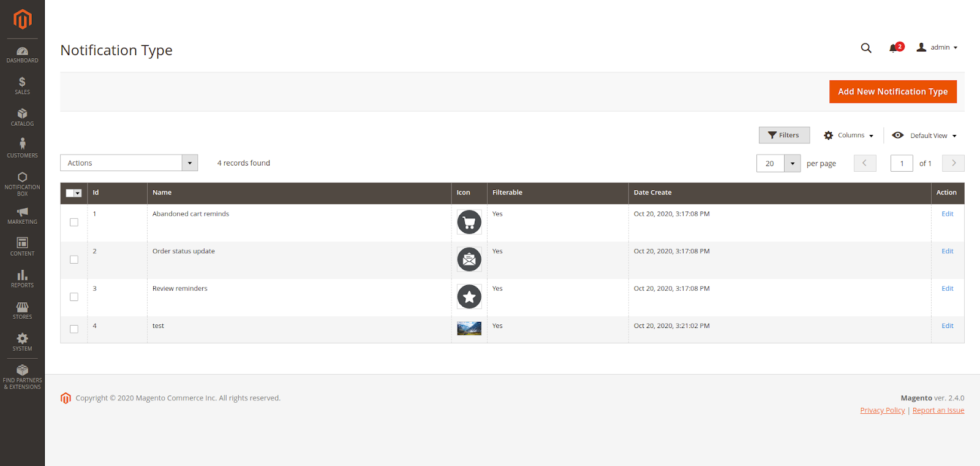980x466 pixels.
Task: Click the 'Abandoned cart reminds' name cell
Action: pyautogui.click(x=190, y=214)
